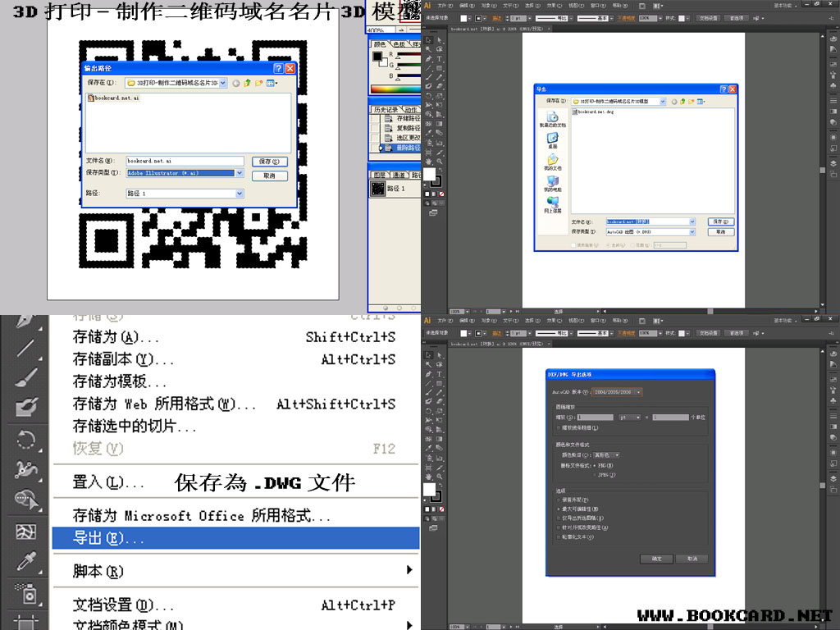Enable the 轮廓化文本 checkbox
Viewport: 840px width, 630px height.
point(558,536)
